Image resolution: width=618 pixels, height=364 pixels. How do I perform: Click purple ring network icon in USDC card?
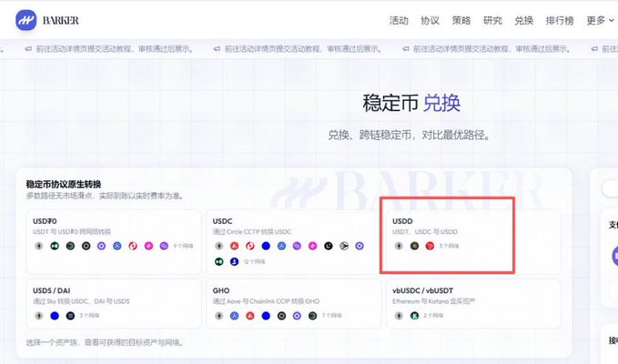click(359, 247)
